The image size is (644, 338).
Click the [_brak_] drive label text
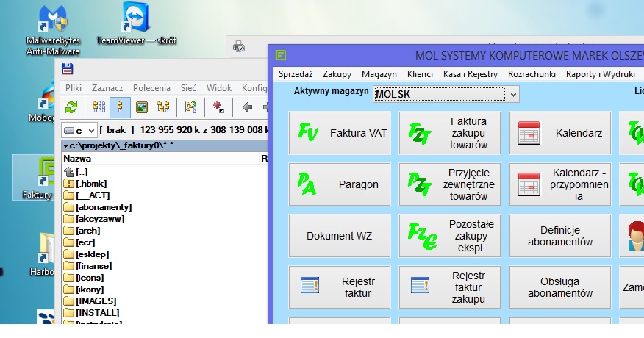(x=117, y=130)
